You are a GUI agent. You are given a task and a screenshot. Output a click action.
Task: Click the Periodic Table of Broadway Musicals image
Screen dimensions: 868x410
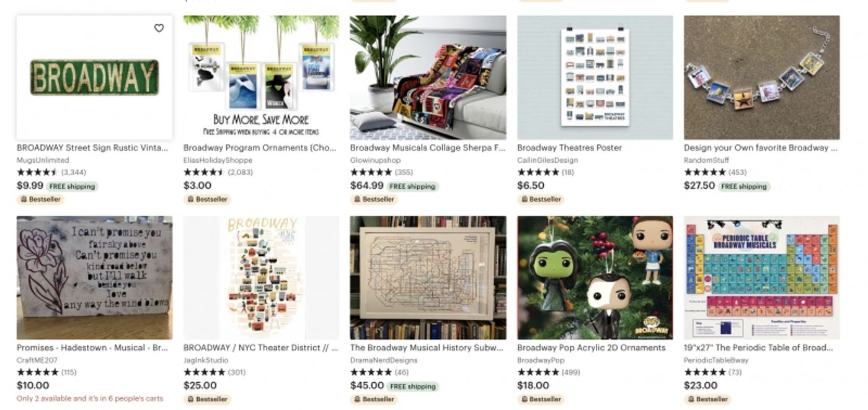coord(762,277)
